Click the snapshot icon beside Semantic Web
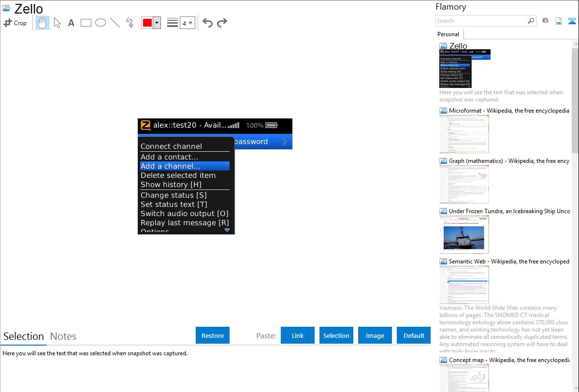Viewport: 579px width, 392px height. click(x=443, y=261)
